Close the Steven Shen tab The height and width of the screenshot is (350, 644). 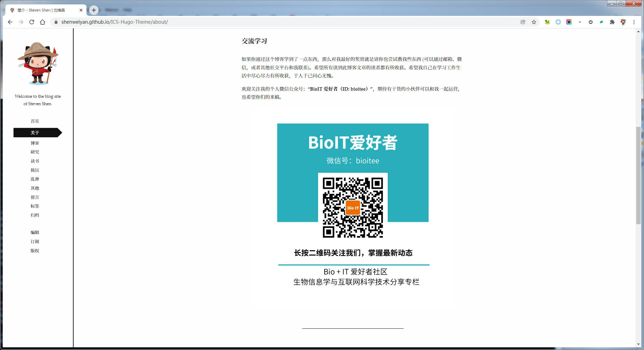(x=81, y=10)
